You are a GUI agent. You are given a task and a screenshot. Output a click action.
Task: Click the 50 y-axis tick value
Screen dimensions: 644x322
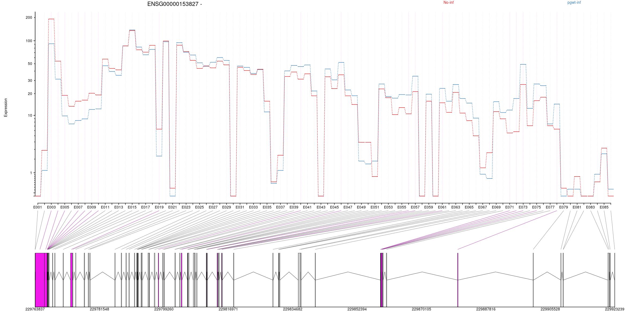[30, 64]
